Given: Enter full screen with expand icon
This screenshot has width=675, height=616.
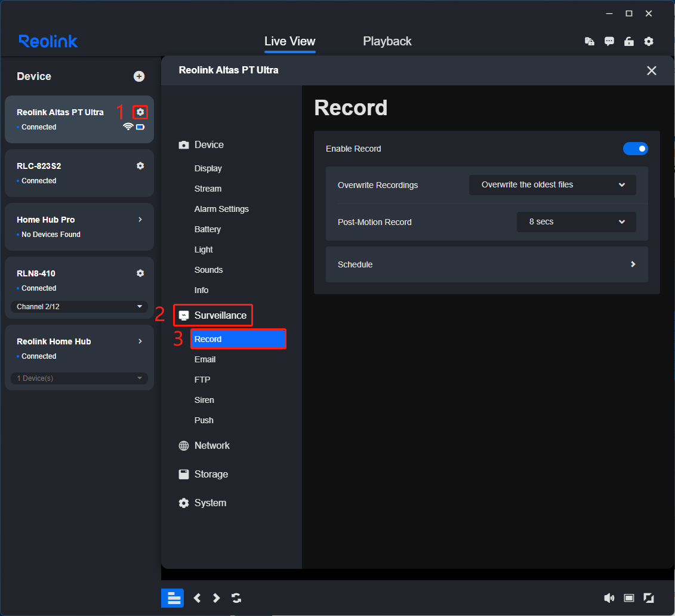Looking at the screenshot, I should pos(649,598).
